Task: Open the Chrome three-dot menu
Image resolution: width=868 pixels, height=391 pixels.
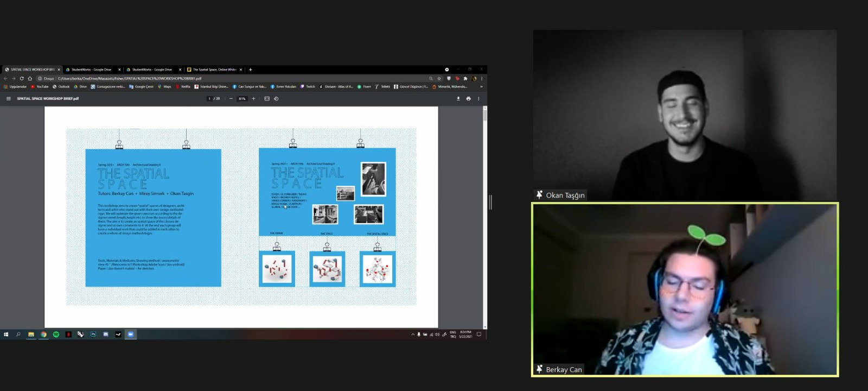Action: click(x=482, y=78)
